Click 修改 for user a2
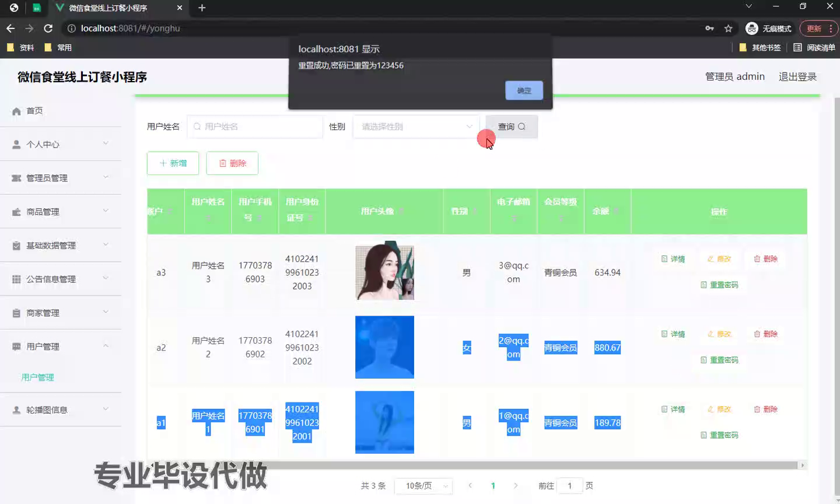 719,334
